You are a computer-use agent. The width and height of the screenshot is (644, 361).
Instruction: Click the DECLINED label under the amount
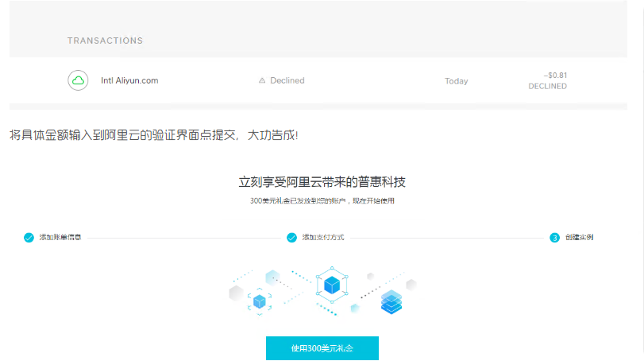547,87
